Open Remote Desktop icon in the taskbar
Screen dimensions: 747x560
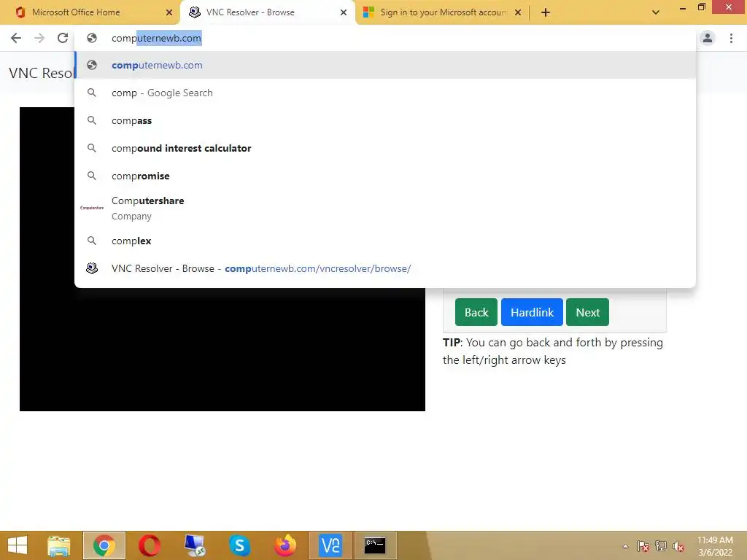coord(194,545)
